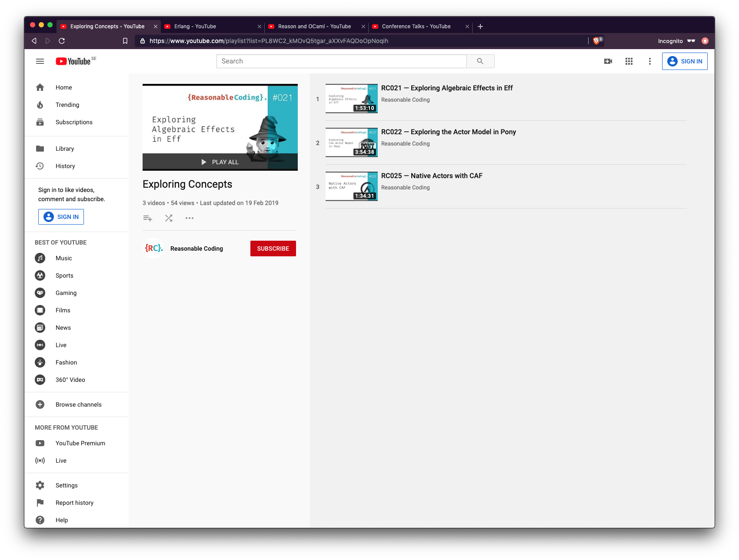
Task: Click the Brave shield icon in address bar
Action: pyautogui.click(x=596, y=40)
